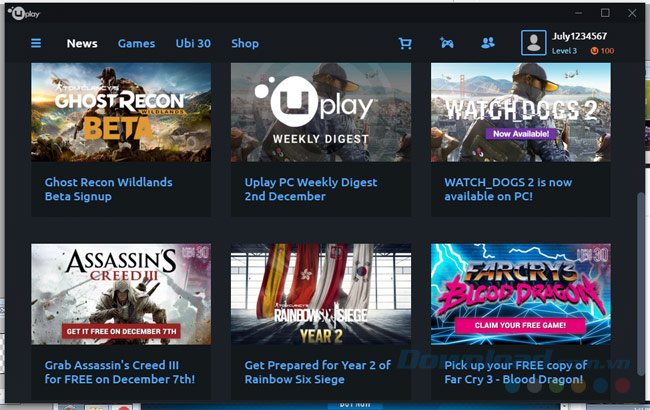Open the shopping cart
The image size is (650, 410).
(x=405, y=43)
